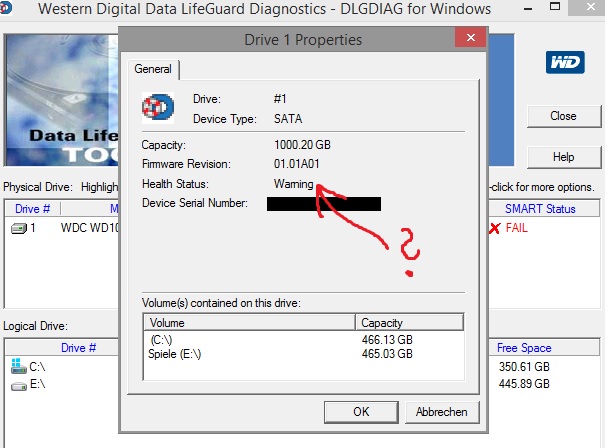
Task: Maximize the DLGDIAG main window
Action: point(555,7)
